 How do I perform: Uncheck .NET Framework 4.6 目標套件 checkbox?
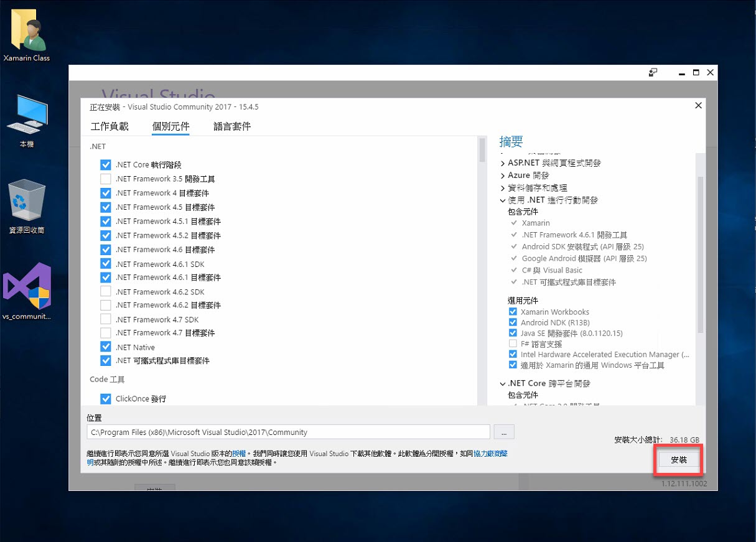[x=105, y=250]
